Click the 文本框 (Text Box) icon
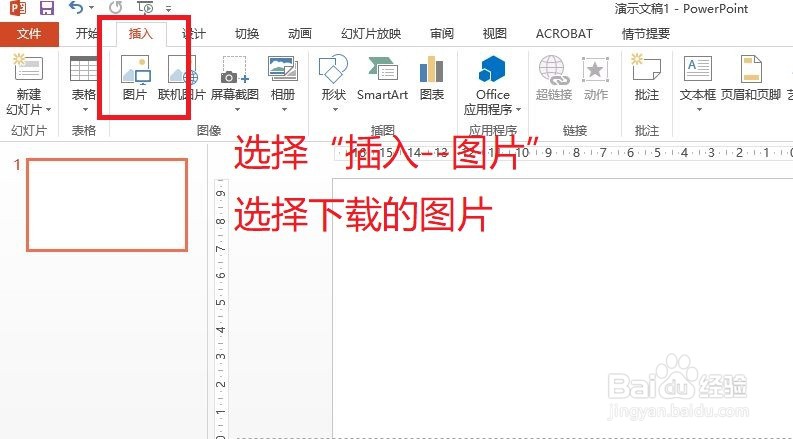Viewport: 793px width, 439px height. coord(697,69)
